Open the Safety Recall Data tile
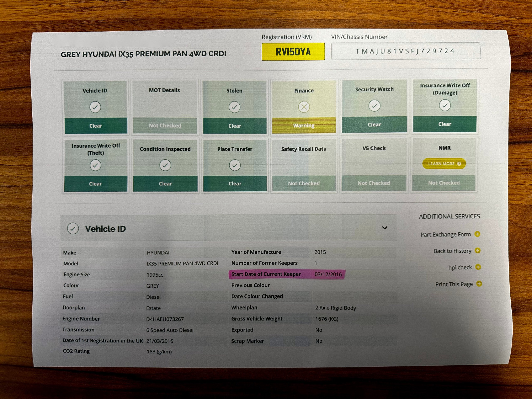The width and height of the screenshot is (532, 399). point(304,165)
